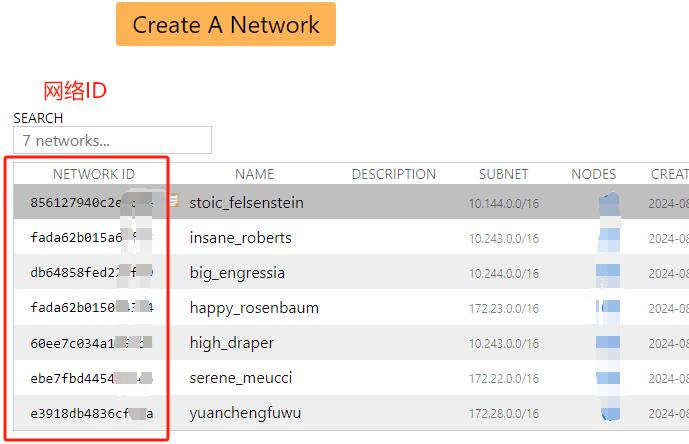Viewport: 689px width, 444px height.
Task: Sort by the SUBNET column header
Action: (504, 174)
